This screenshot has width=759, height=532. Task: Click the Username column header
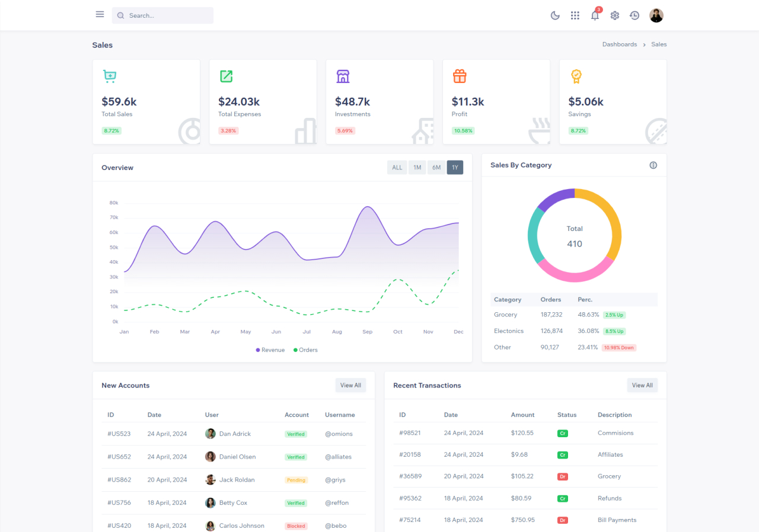(340, 415)
